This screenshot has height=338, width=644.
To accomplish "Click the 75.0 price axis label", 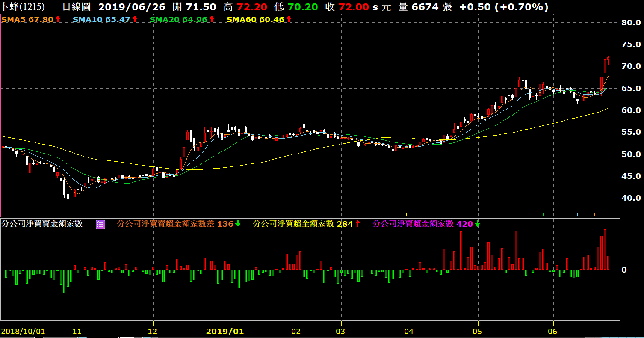I will [x=631, y=44].
